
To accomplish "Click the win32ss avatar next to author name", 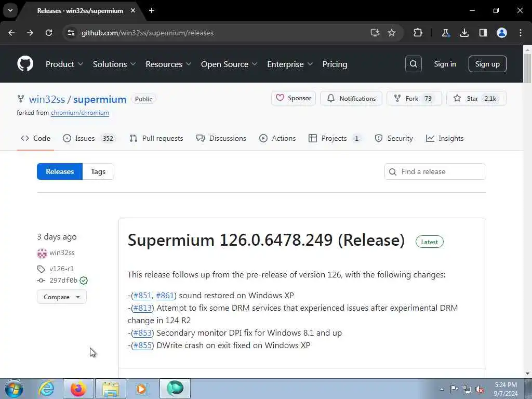I will pos(42,253).
